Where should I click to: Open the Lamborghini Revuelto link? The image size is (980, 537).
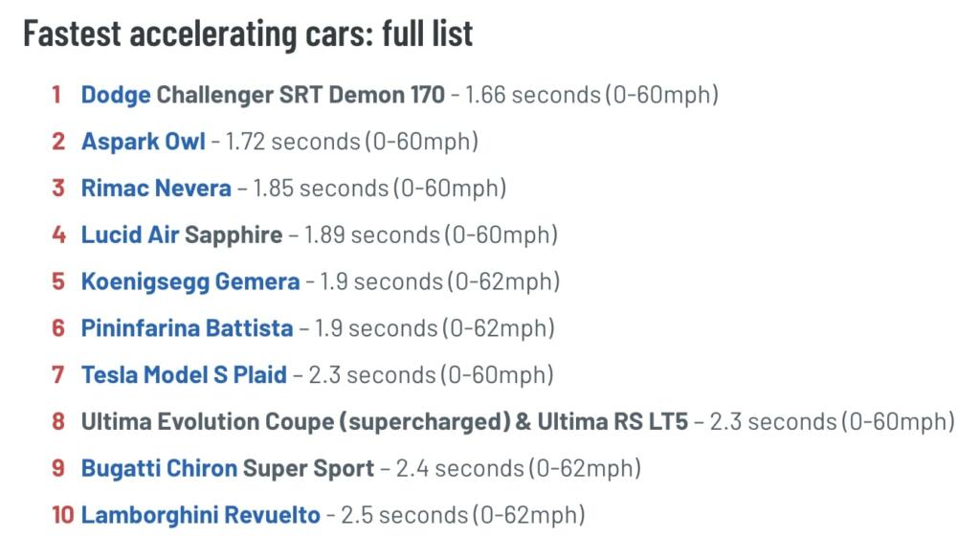pos(200,515)
